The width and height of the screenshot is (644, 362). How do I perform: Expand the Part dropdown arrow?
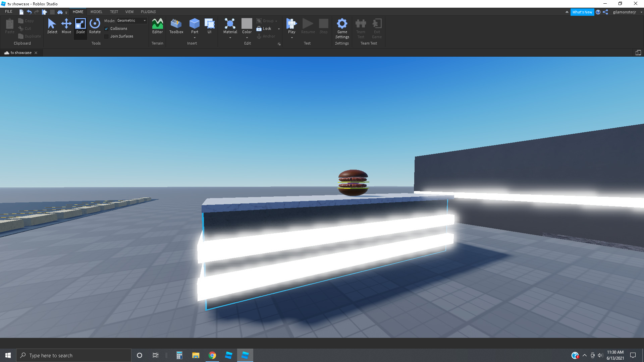[x=195, y=38]
